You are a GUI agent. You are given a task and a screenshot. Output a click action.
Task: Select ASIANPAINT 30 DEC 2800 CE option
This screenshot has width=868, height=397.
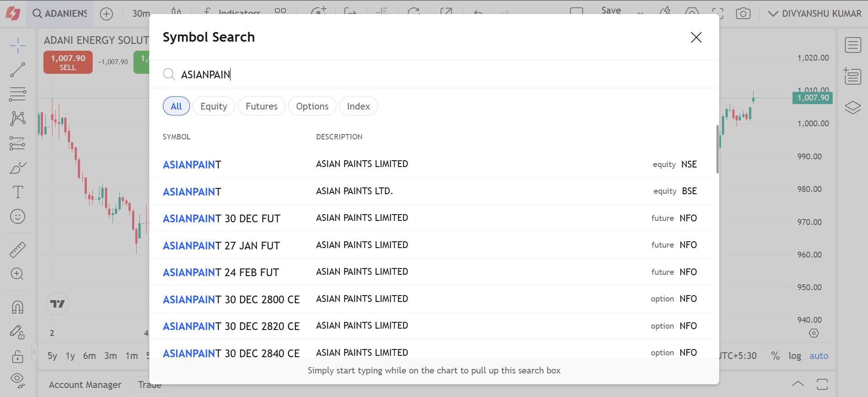click(433, 299)
